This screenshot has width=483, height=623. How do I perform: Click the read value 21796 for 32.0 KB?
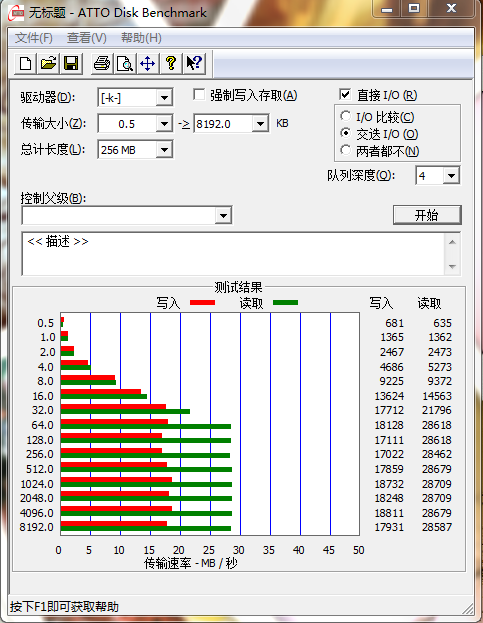[437, 410]
